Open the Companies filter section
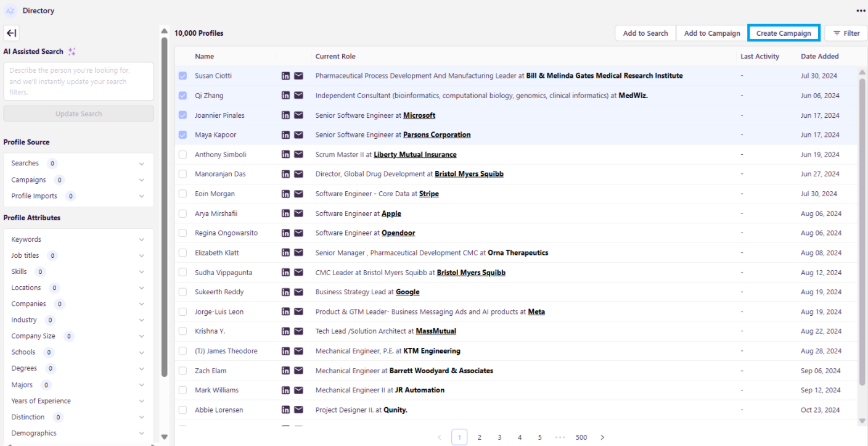Viewport: 868px width, 446px height. [x=78, y=304]
